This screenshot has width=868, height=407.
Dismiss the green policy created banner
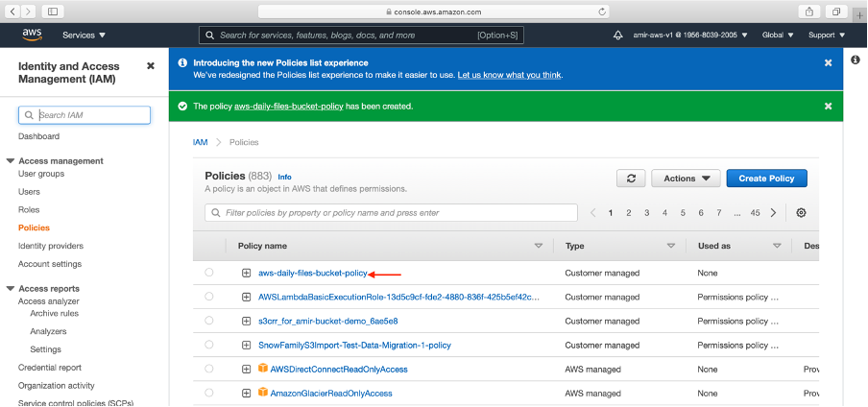pos(828,106)
